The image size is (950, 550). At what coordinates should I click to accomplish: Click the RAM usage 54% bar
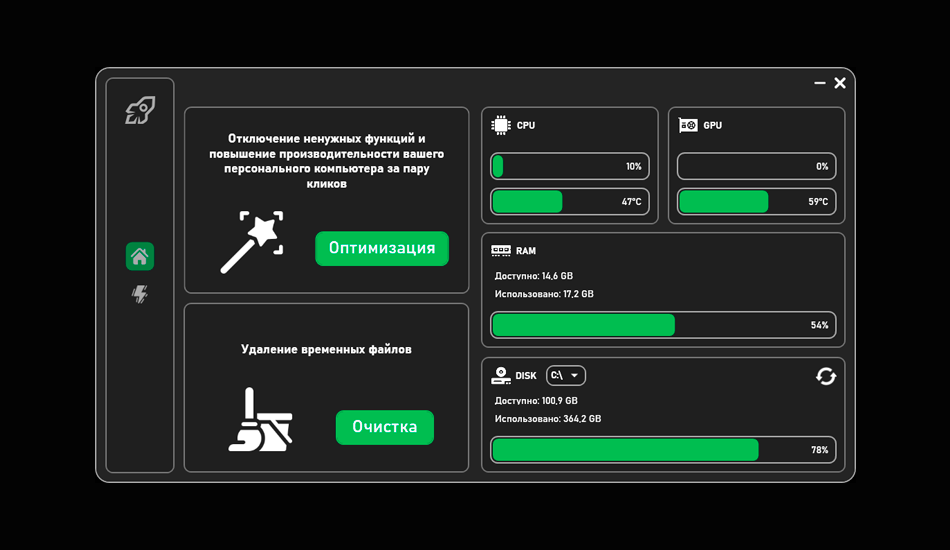click(663, 325)
